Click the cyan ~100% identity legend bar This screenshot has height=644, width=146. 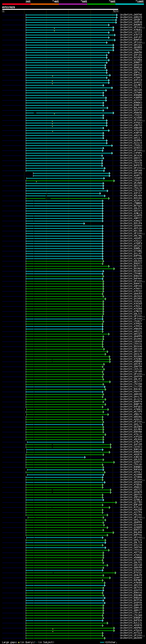pos(130,4)
